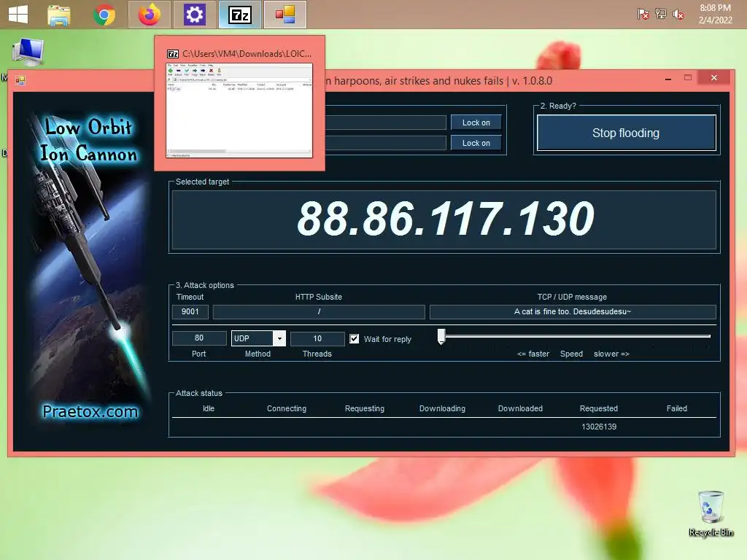This screenshot has width=747, height=560.
Task: Click the Requested column header
Action: [x=599, y=408]
